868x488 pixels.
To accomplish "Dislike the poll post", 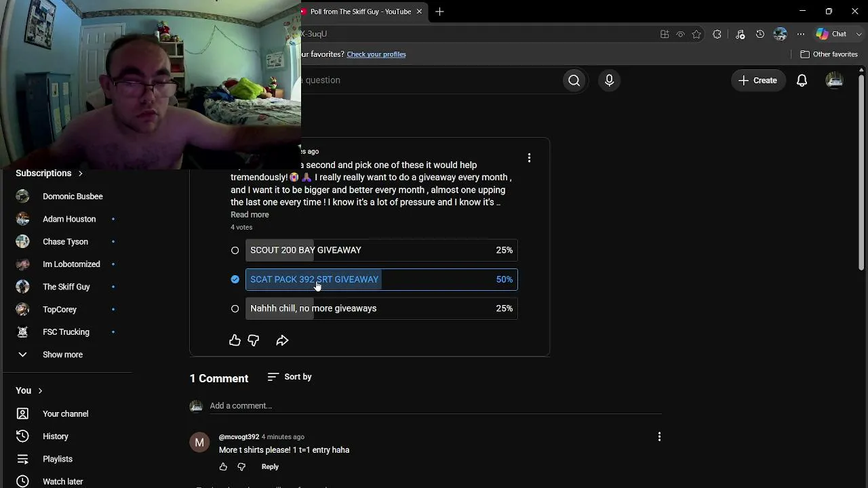I will [x=254, y=340].
